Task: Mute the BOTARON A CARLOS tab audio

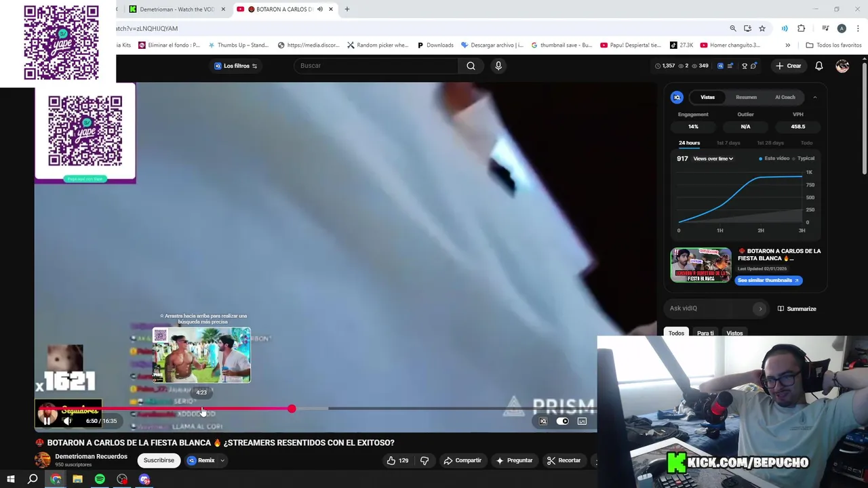Action: [320, 9]
